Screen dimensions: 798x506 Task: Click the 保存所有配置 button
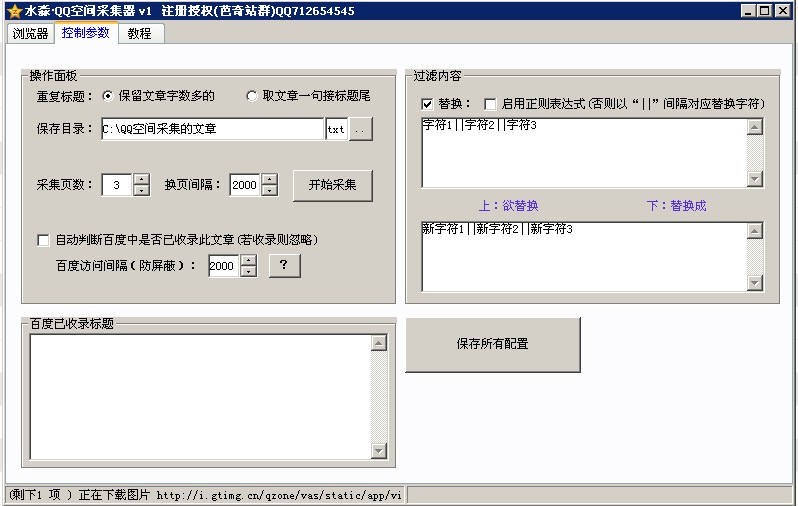coord(493,345)
